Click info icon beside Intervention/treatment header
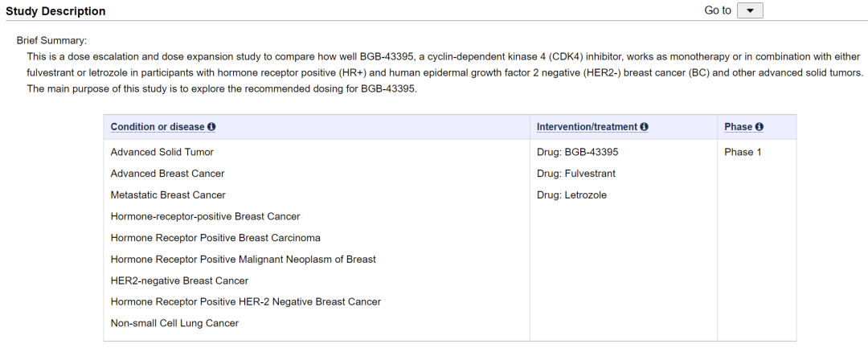 [x=645, y=127]
